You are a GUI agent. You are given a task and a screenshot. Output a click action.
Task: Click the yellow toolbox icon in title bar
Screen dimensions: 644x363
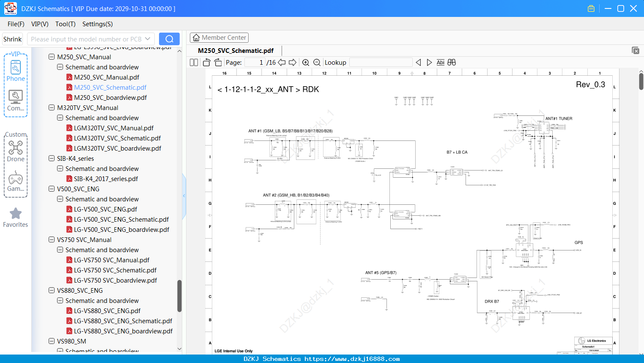tap(591, 8)
